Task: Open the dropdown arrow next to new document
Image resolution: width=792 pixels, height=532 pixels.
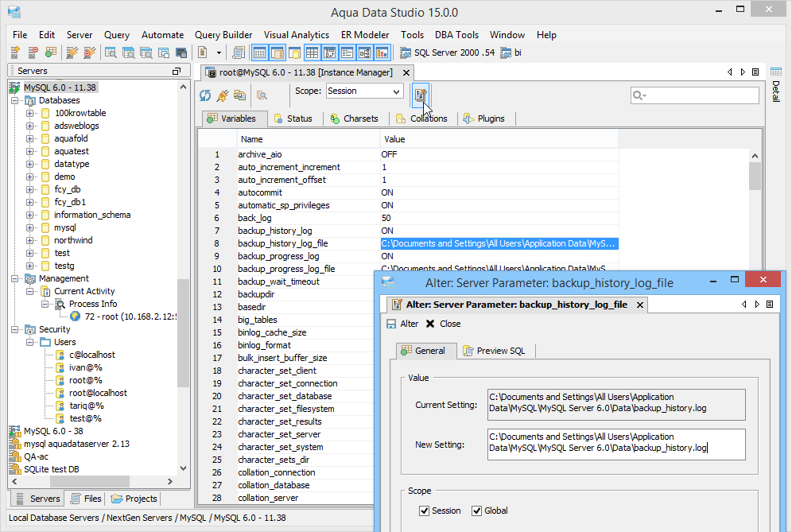Action: pos(219,52)
